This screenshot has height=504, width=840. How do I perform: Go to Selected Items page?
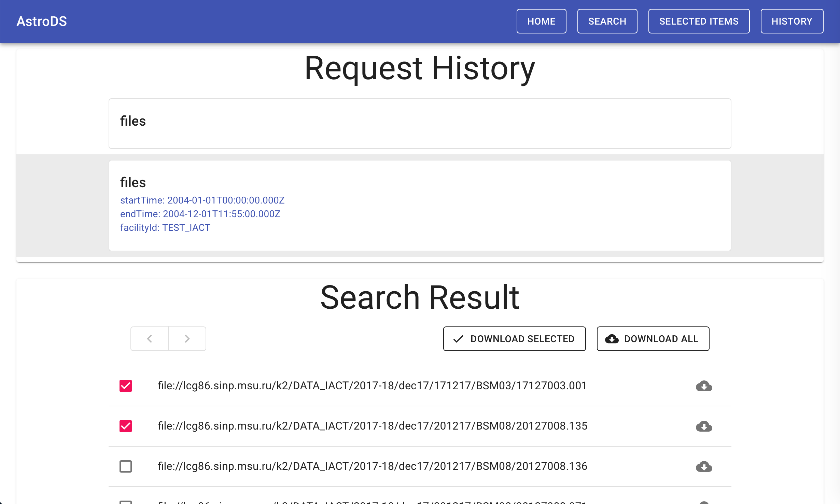click(x=699, y=21)
